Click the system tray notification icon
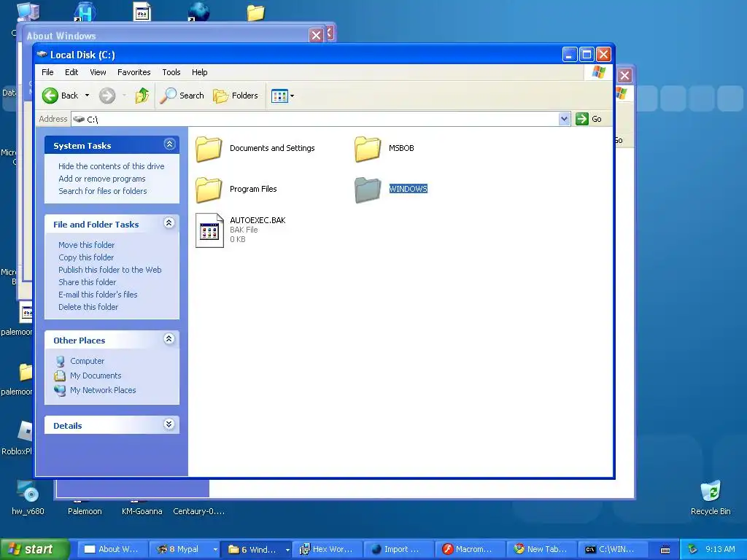 (692, 550)
